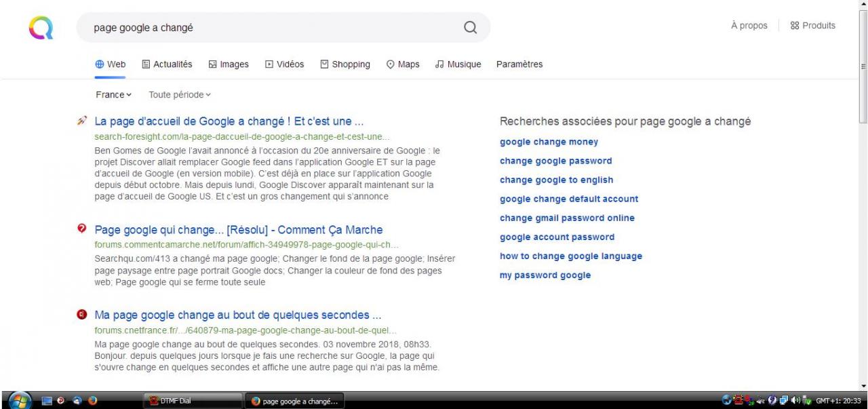This screenshot has height=409, width=868.
Task: Open Paramètres in the search nav
Action: click(519, 64)
